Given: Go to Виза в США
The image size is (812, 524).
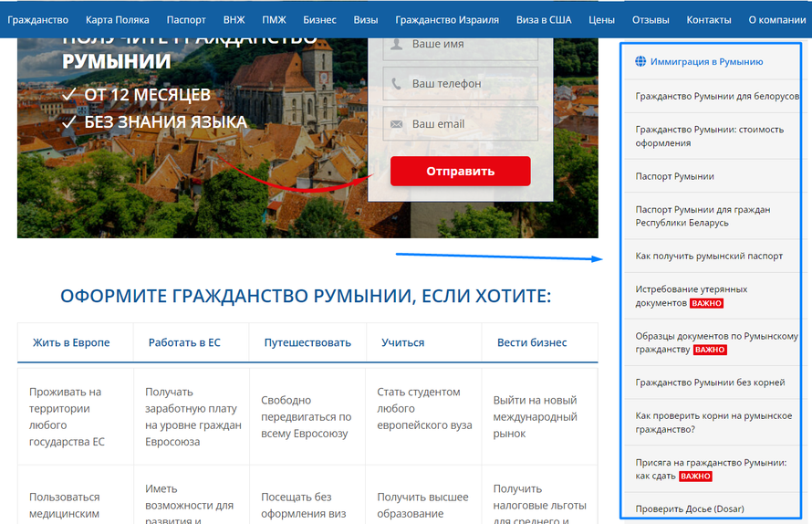Looking at the screenshot, I should coord(544,20).
